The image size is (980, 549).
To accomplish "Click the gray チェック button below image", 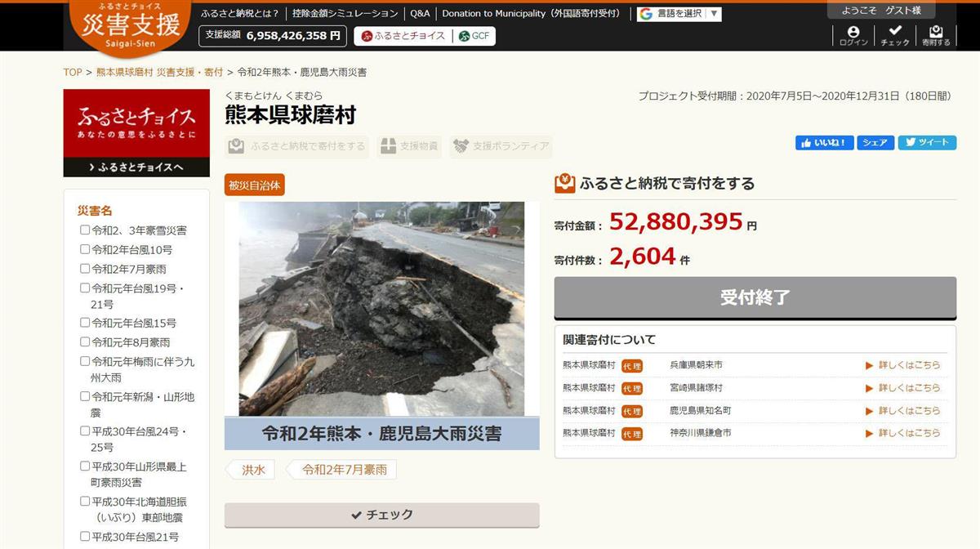I will pos(381,515).
